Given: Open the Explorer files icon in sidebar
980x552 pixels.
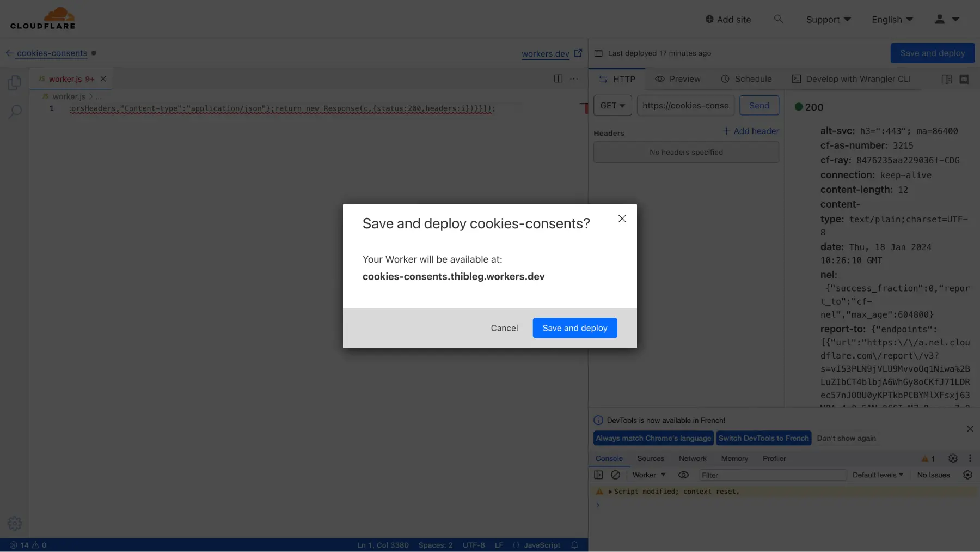Looking at the screenshot, I should (15, 83).
